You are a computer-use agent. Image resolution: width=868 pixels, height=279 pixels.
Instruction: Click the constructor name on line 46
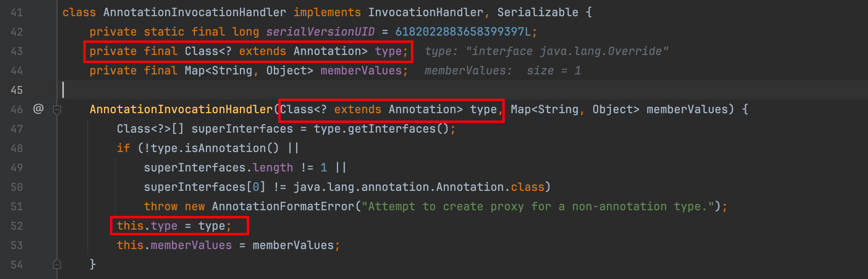coord(181,110)
